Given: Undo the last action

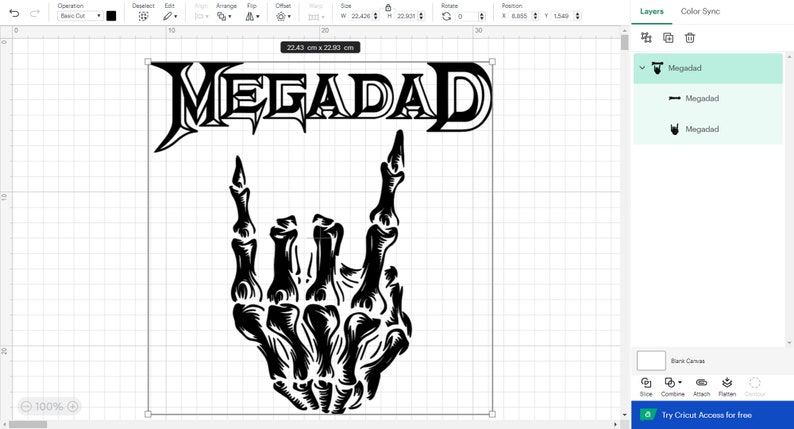Looking at the screenshot, I should [14, 14].
